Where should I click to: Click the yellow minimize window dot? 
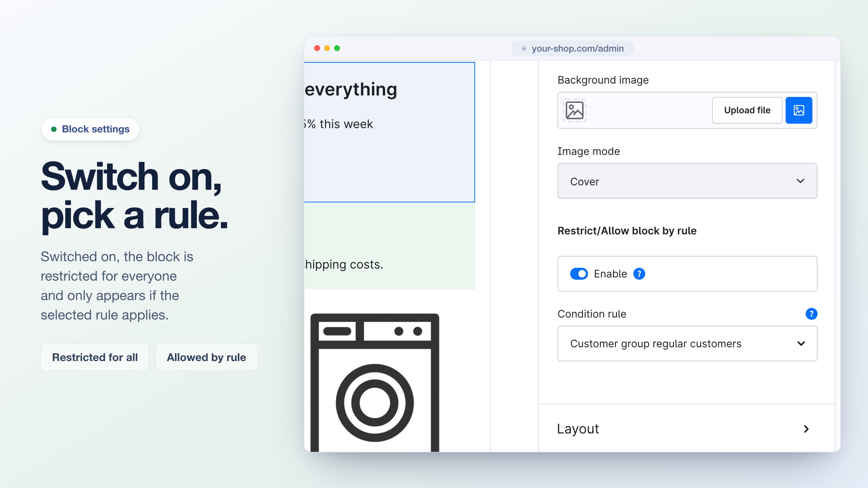[327, 48]
